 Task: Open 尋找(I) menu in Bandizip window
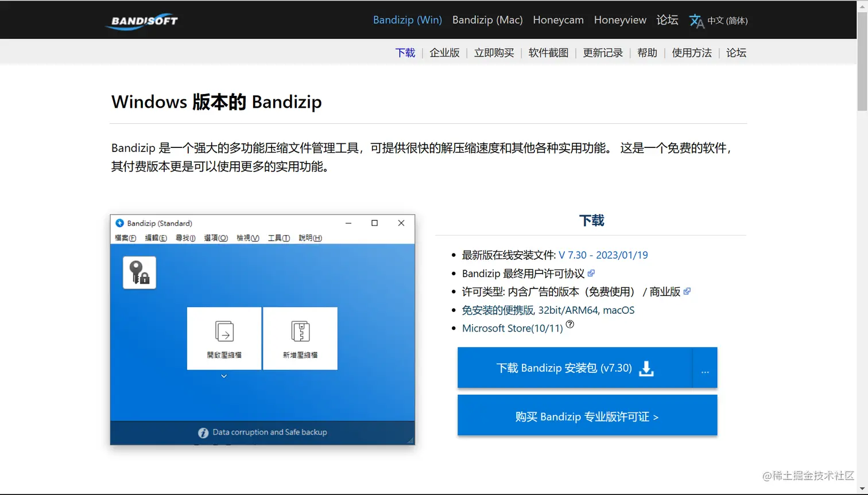click(185, 238)
